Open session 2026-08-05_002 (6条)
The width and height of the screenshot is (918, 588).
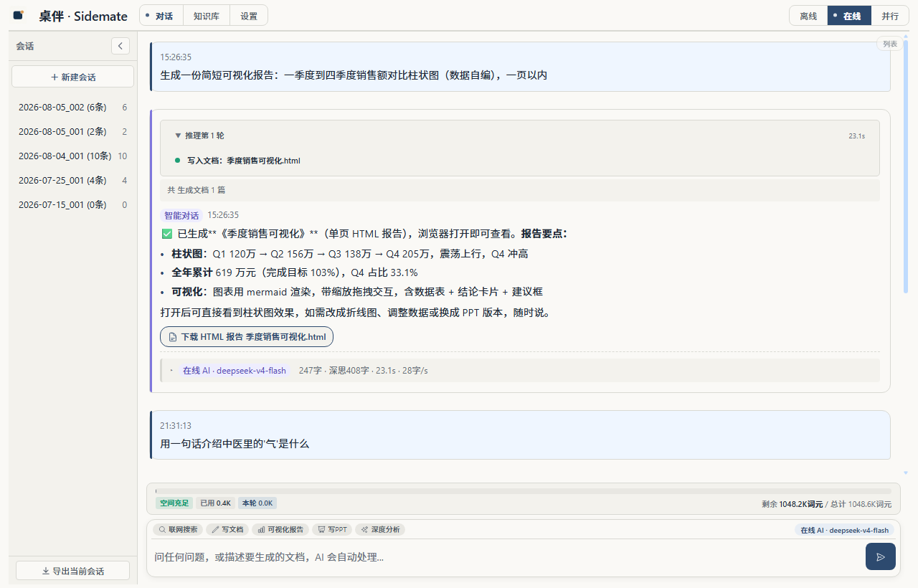pyautogui.click(x=72, y=108)
